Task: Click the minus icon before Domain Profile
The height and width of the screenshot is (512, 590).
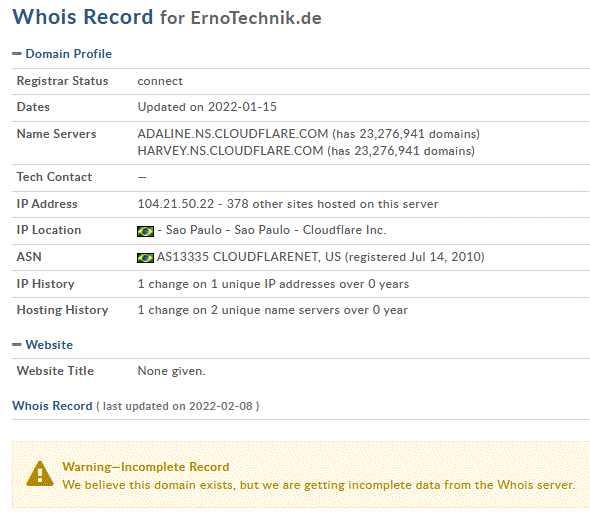Action: click(x=17, y=54)
